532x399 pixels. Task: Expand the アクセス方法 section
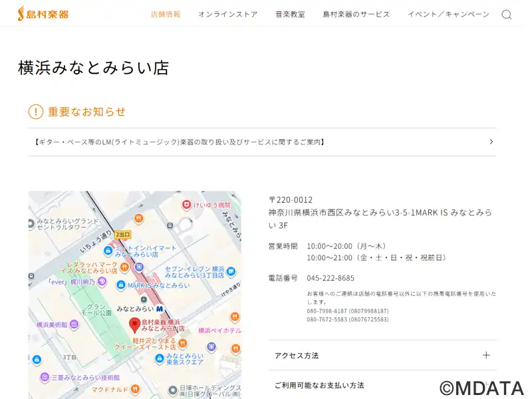[382, 355]
